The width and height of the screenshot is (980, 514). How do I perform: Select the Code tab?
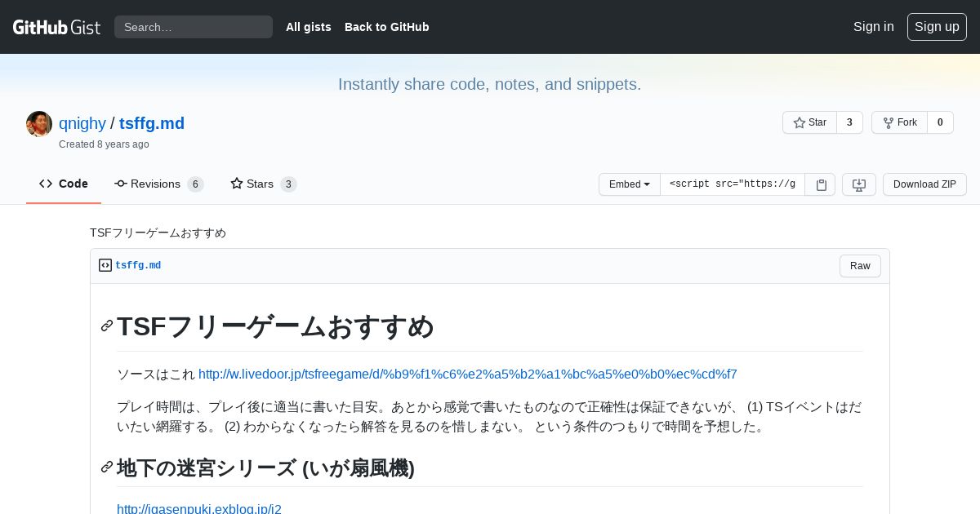click(64, 184)
